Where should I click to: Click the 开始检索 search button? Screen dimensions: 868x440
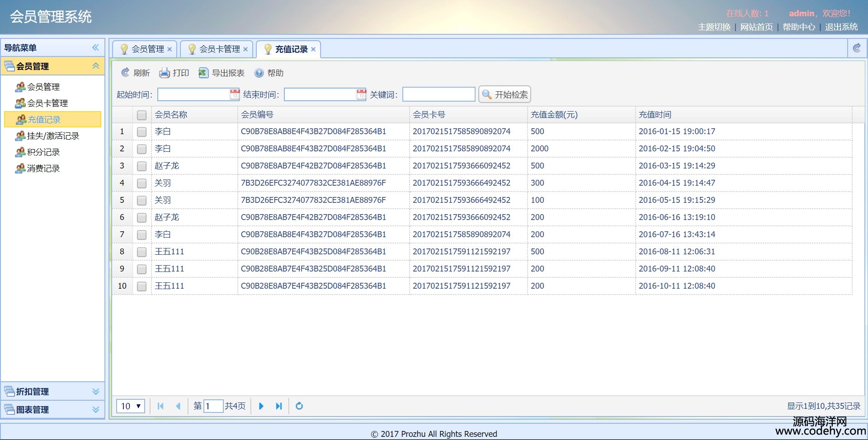(x=505, y=94)
